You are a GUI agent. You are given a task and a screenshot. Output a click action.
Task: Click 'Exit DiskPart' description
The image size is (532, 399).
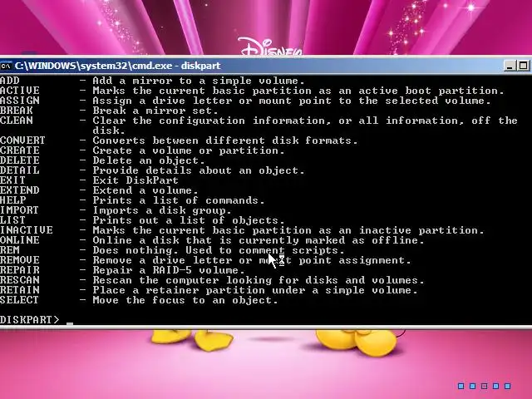[x=135, y=180]
